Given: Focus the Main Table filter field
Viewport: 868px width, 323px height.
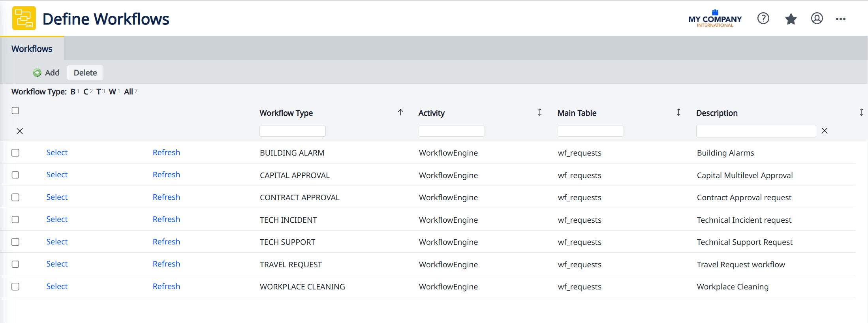Looking at the screenshot, I should coord(590,131).
